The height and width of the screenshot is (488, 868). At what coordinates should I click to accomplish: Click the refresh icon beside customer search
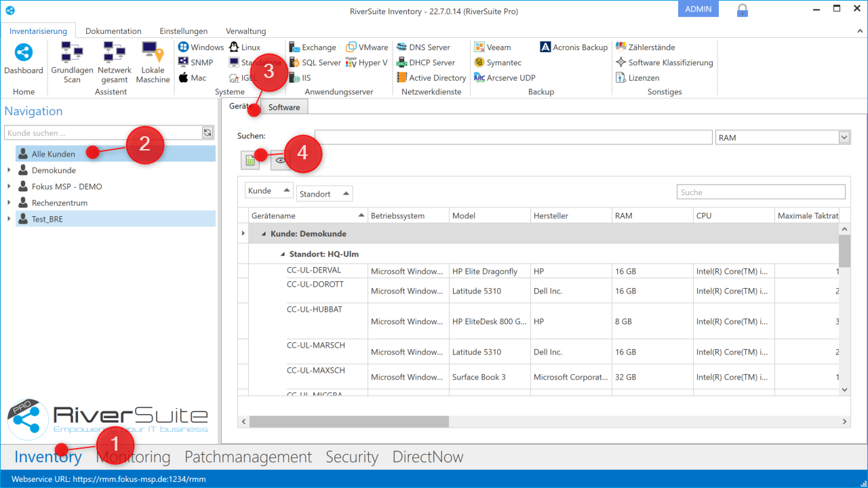[208, 133]
